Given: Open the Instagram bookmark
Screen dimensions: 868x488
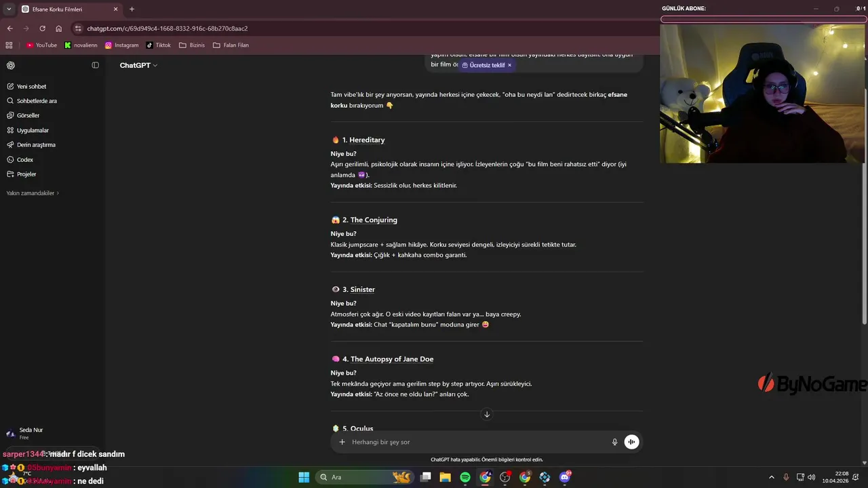Looking at the screenshot, I should click(x=121, y=45).
